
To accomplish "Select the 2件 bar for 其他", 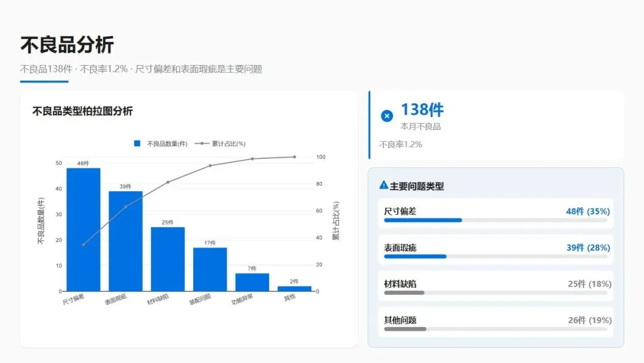I will pyautogui.click(x=294, y=288).
